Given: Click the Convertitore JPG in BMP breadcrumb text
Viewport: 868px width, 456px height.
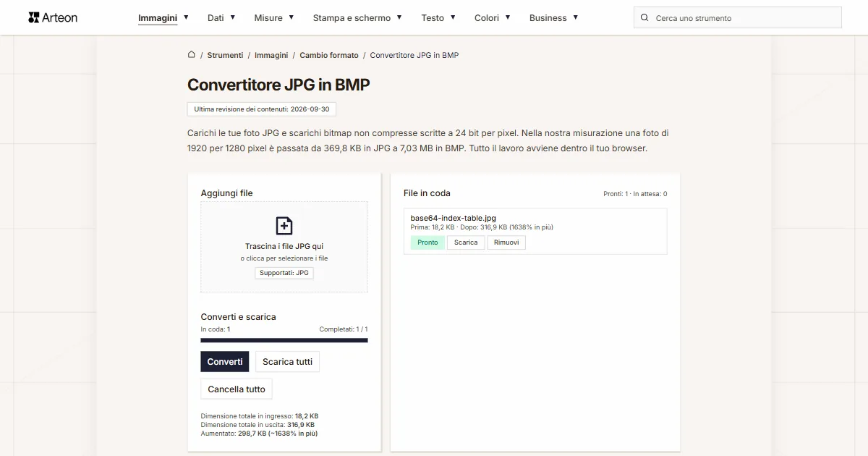Looking at the screenshot, I should 414,55.
